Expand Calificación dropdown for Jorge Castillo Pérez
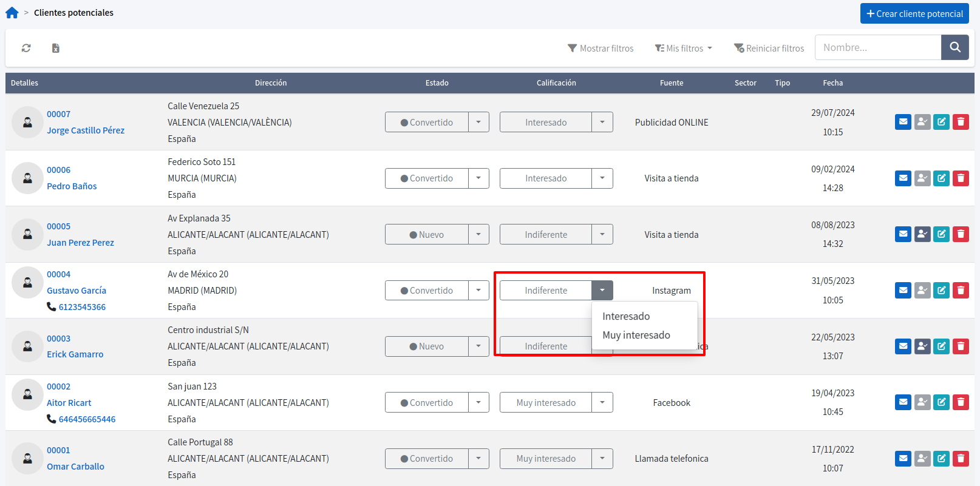980x486 pixels. point(602,122)
